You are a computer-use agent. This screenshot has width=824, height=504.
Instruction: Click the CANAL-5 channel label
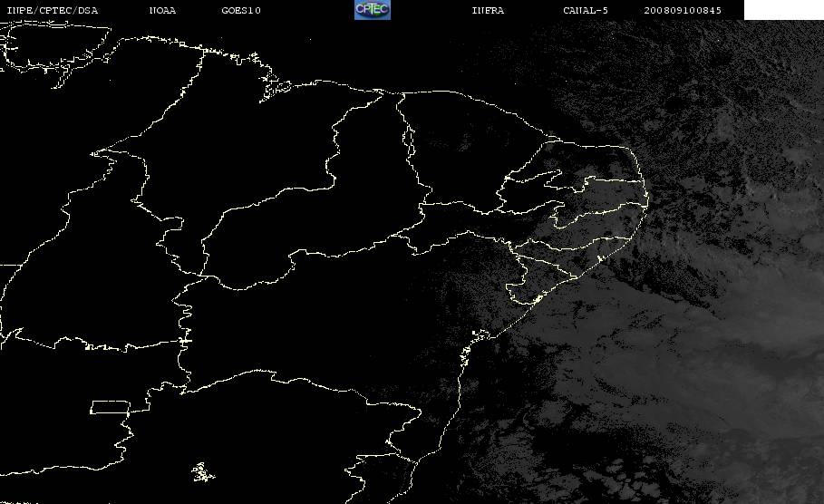586,11
